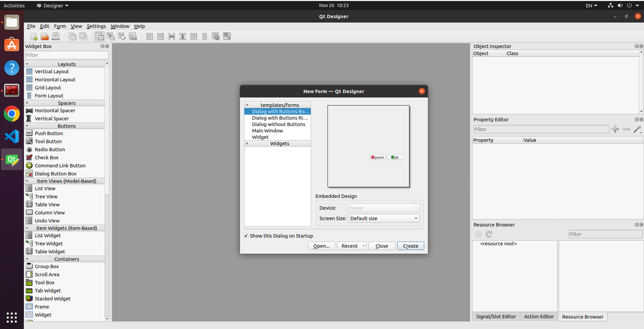Choose Grid Layout from Widget Box

(48, 88)
